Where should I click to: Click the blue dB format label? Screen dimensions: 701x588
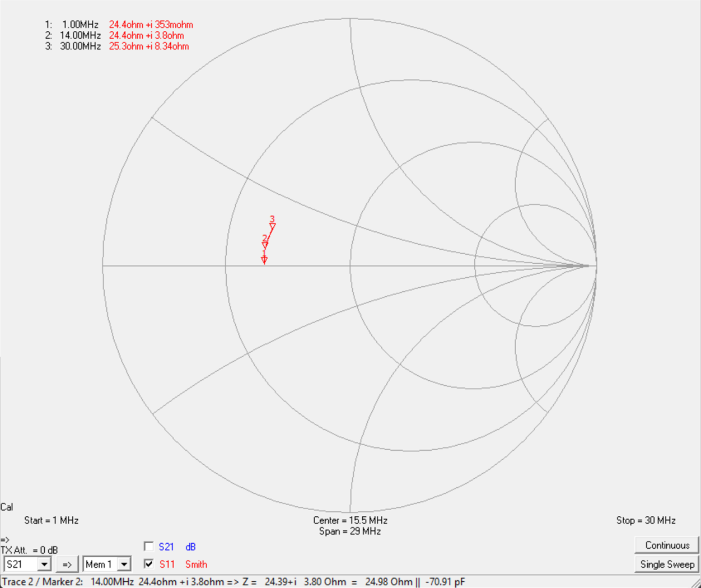point(190,547)
